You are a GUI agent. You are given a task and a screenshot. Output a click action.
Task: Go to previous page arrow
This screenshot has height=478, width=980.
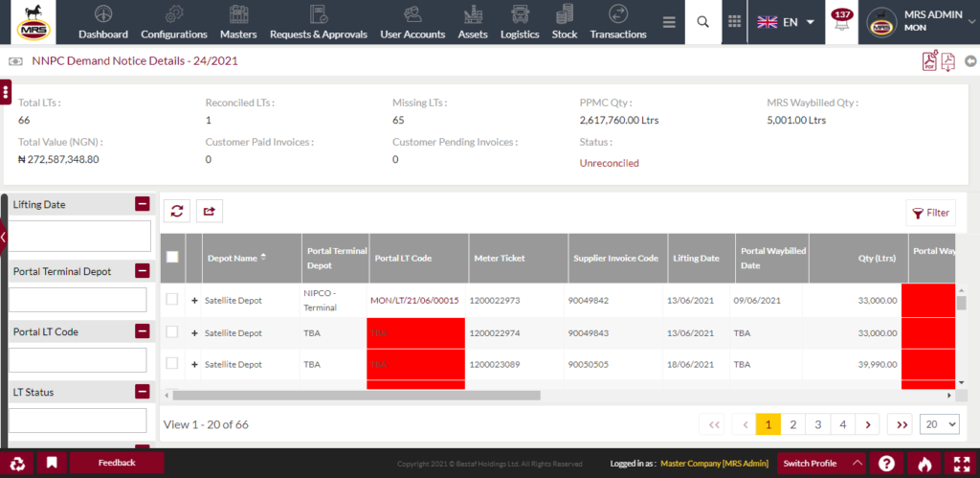745,424
